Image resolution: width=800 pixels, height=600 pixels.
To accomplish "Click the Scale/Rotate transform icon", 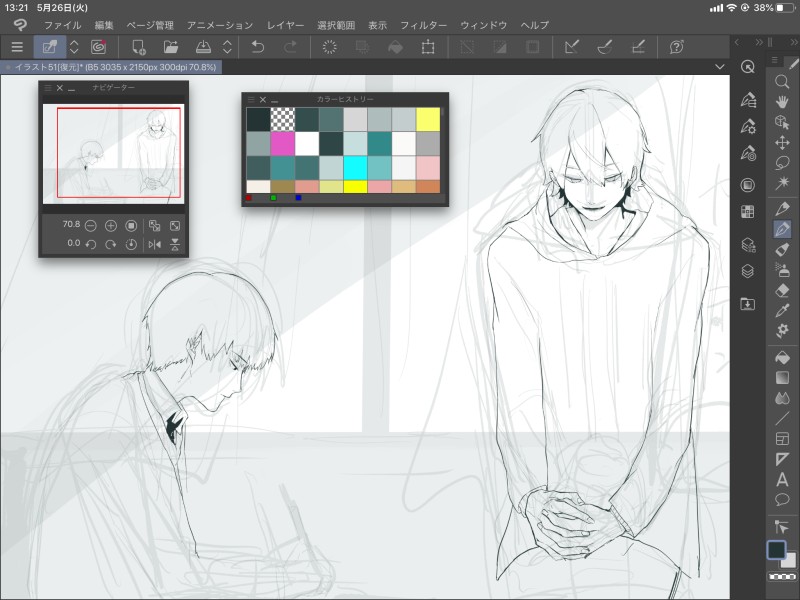I will (x=428, y=47).
